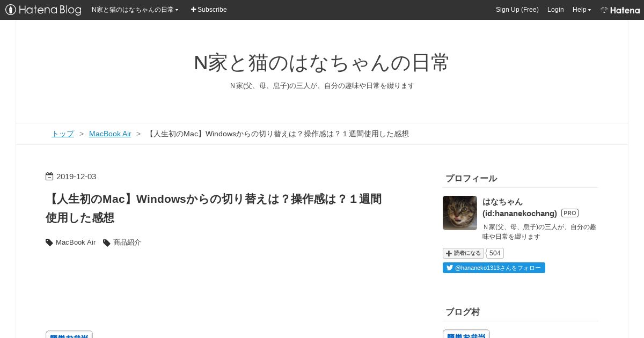
Task: Click the current article title in breadcrumb
Action: coord(277,134)
